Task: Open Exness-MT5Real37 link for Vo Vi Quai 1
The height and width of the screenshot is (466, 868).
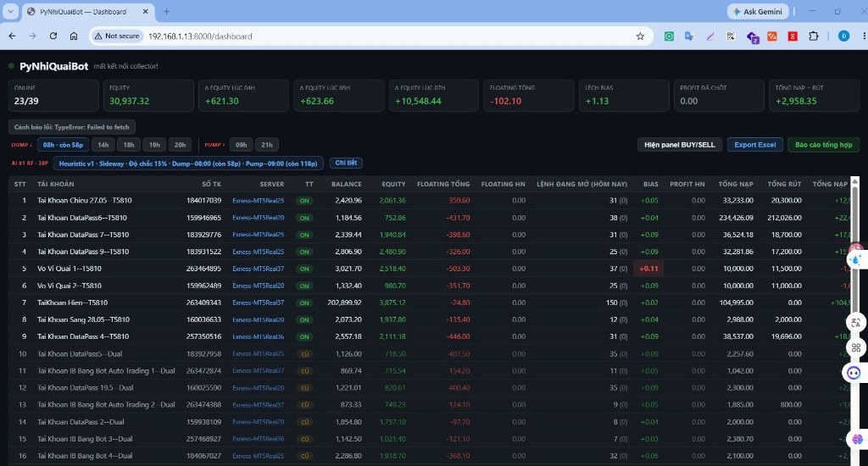Action: coord(258,269)
